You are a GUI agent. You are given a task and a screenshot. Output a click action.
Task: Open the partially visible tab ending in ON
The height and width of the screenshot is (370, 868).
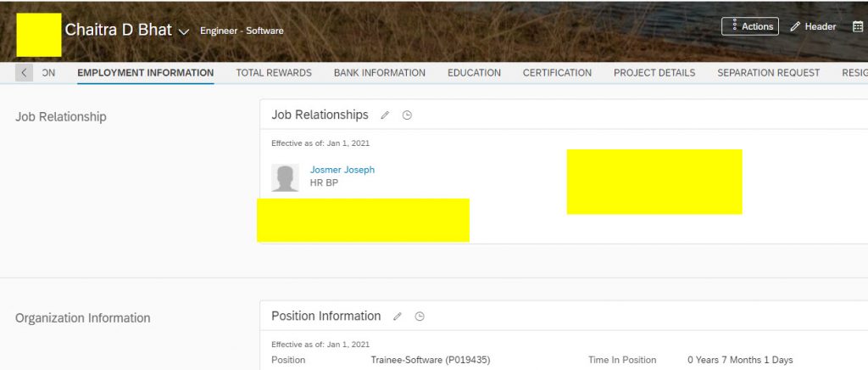tap(48, 73)
